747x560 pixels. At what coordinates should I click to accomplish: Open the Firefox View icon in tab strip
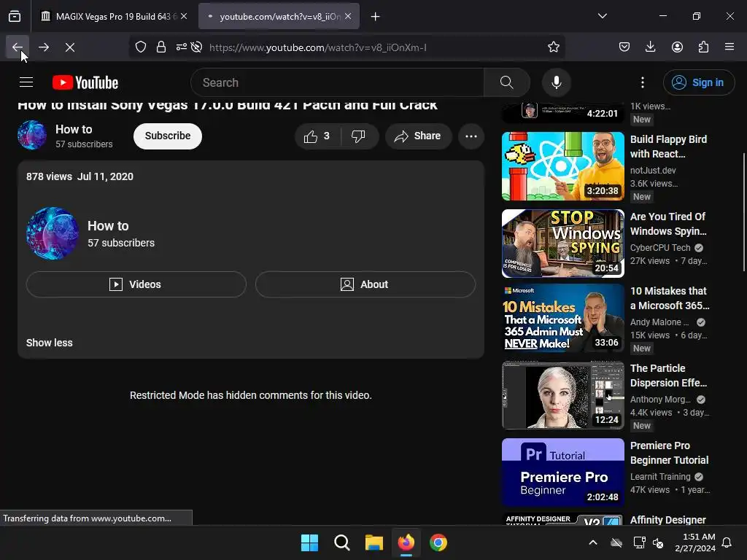click(15, 17)
